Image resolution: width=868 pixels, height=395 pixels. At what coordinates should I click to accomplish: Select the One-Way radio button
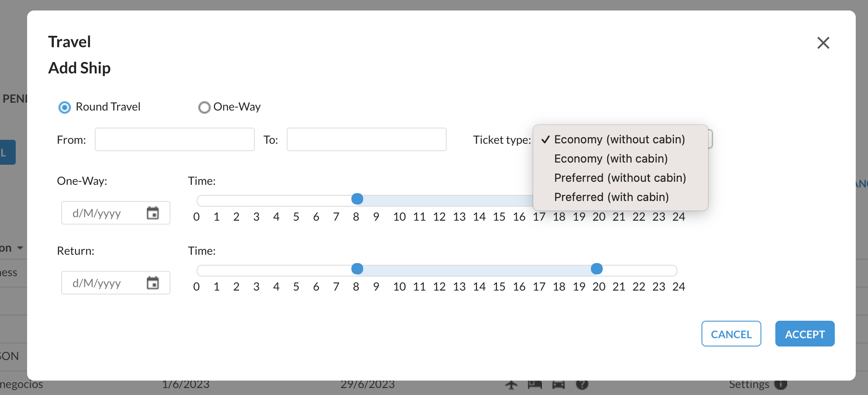coord(204,107)
